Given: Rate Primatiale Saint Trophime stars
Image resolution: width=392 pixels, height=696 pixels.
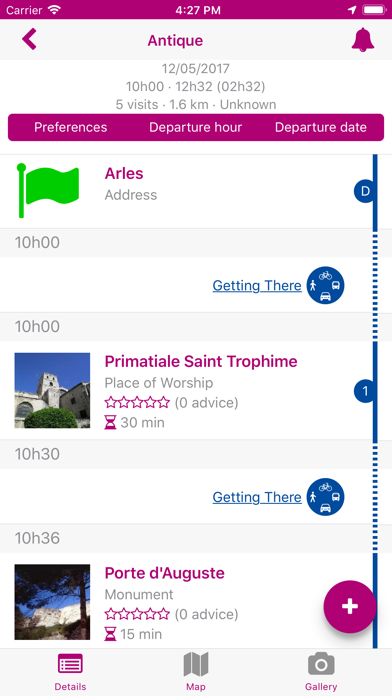Looking at the screenshot, I should 137,403.
